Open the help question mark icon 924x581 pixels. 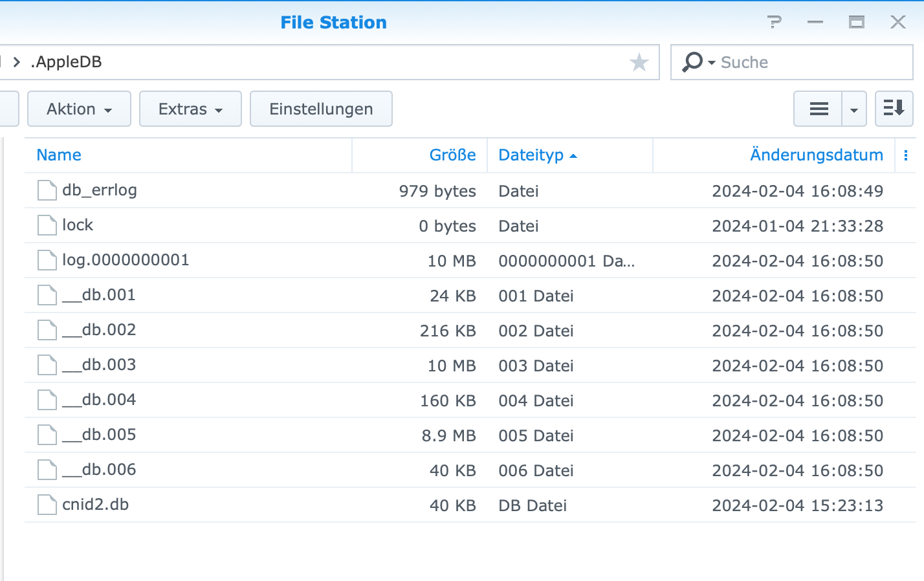(x=774, y=23)
